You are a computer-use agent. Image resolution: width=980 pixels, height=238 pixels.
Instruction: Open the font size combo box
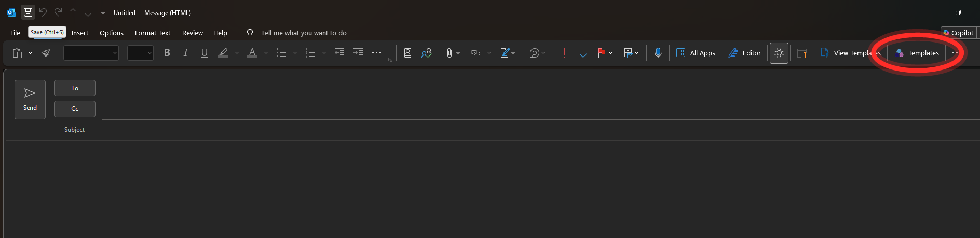click(140, 53)
